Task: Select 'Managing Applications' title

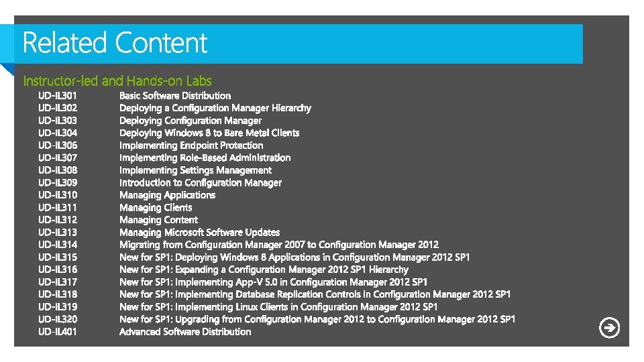Action: (x=167, y=195)
